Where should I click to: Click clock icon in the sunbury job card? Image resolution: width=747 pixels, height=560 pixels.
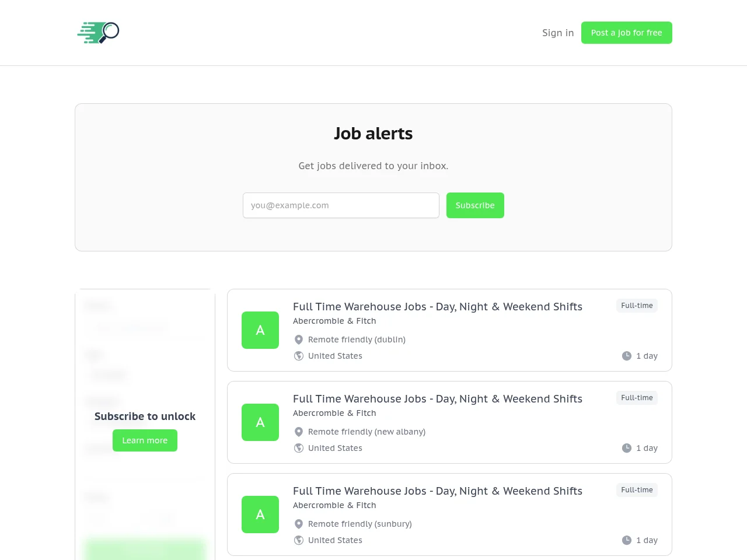click(627, 540)
